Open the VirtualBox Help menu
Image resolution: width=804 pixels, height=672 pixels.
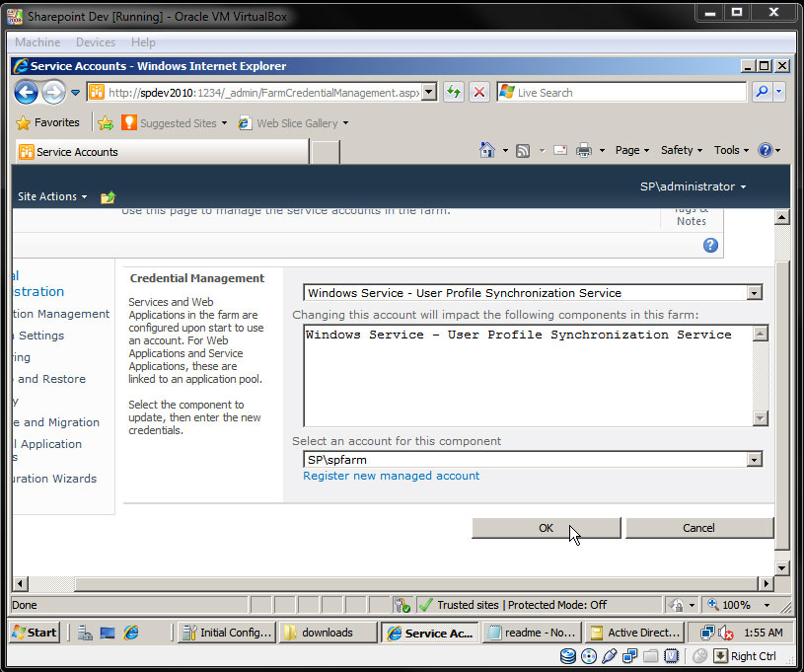143,42
